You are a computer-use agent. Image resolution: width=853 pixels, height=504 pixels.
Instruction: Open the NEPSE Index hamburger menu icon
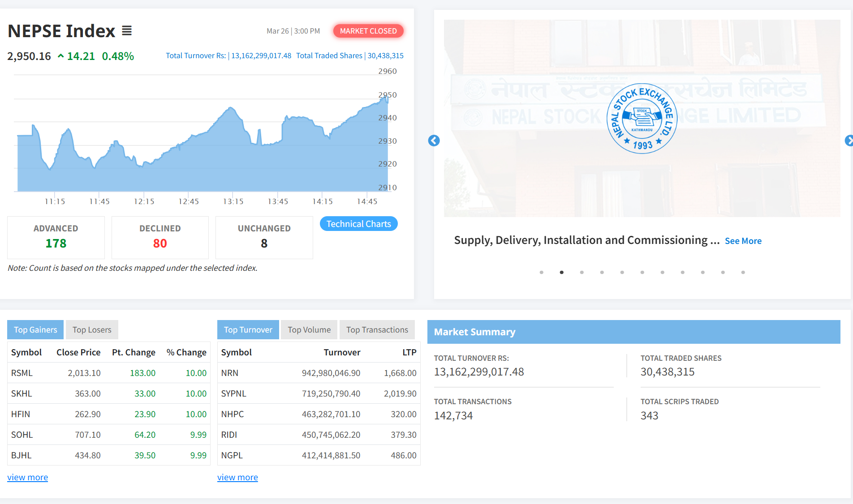(x=127, y=31)
